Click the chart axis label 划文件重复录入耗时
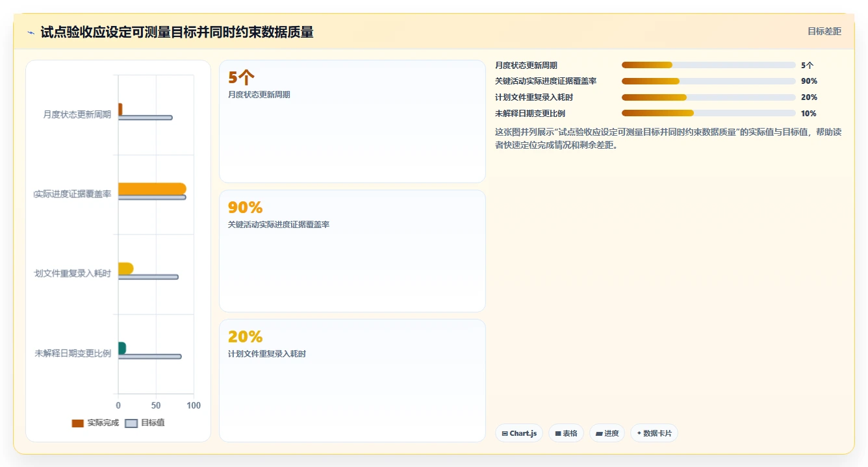The height and width of the screenshot is (467, 868). coord(73,273)
